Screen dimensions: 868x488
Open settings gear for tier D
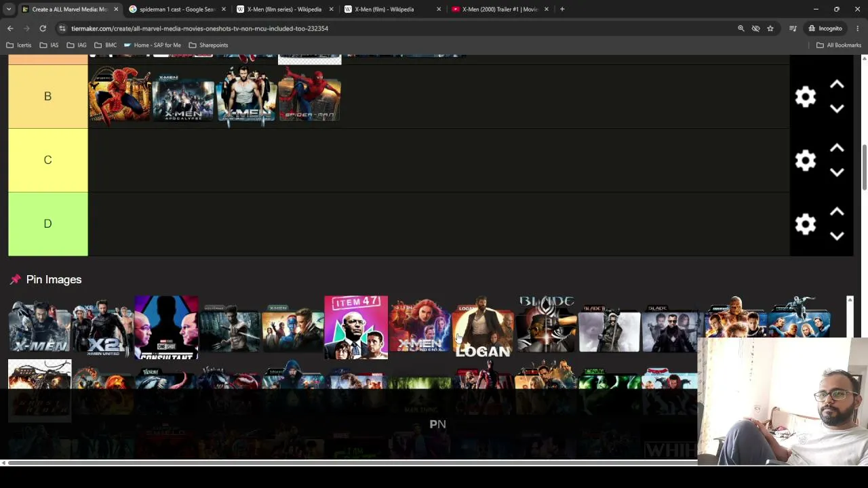[805, 224]
